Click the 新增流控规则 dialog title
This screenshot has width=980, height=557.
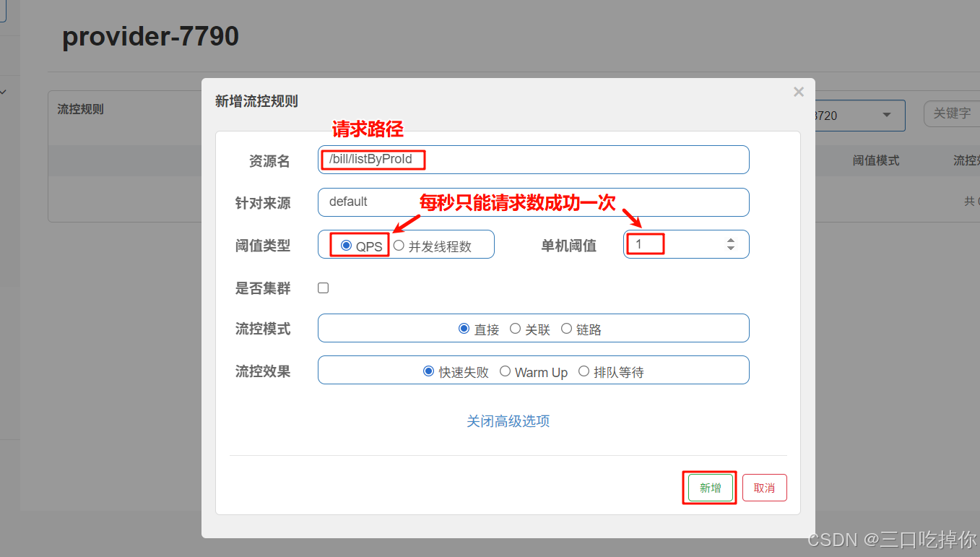coord(256,101)
